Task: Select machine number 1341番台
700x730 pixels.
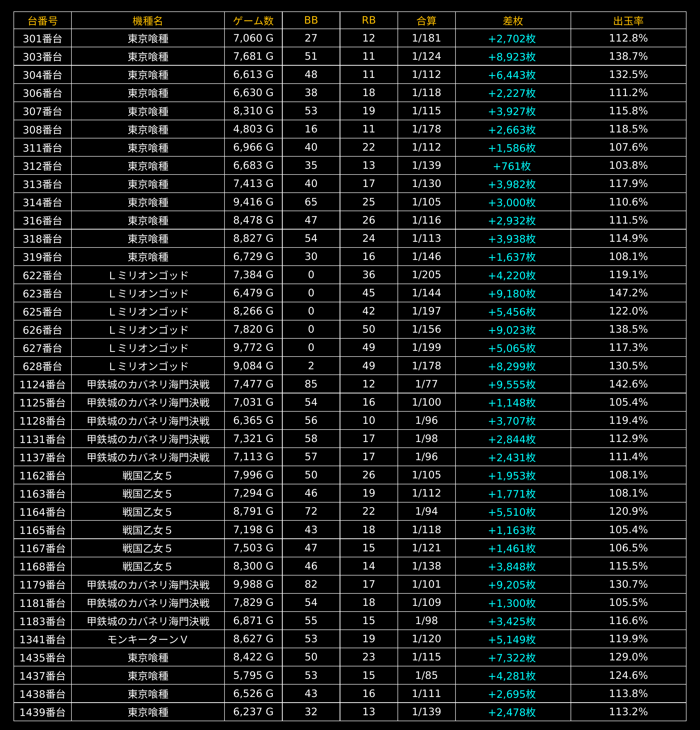Action: point(43,639)
